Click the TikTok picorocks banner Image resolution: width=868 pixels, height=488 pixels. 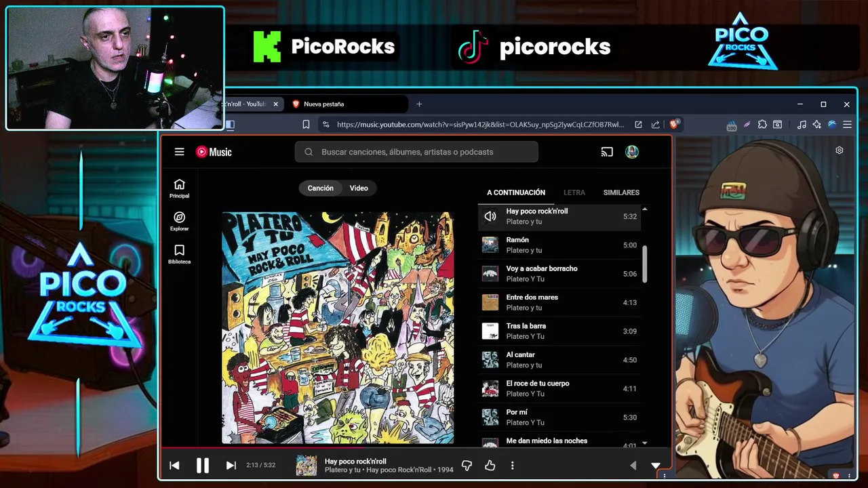pos(534,47)
